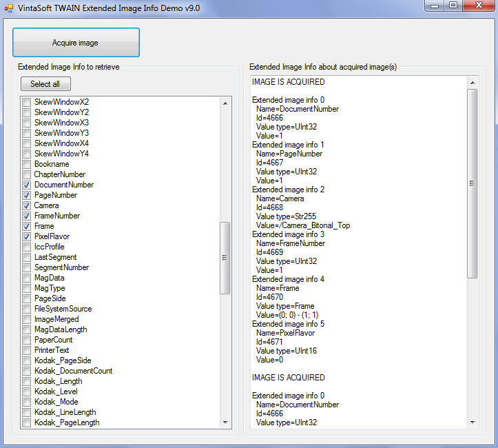Disable the Camera checkbox

click(x=27, y=205)
